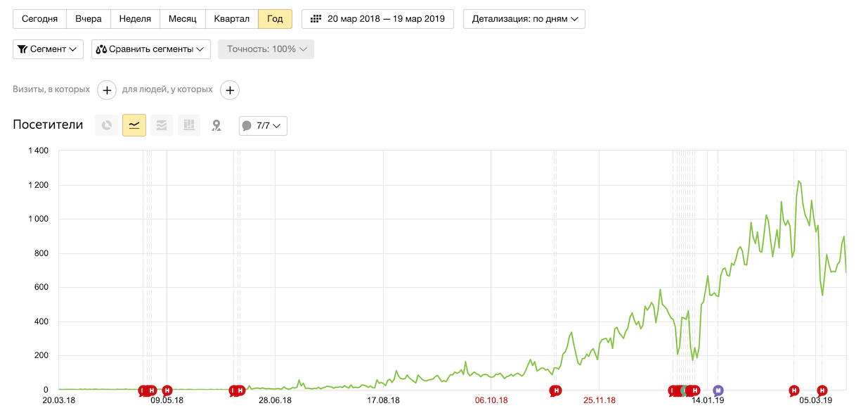Select the 'Вчера' period

click(89, 19)
